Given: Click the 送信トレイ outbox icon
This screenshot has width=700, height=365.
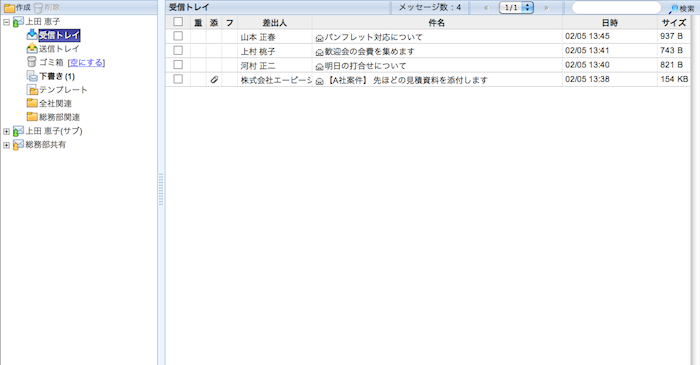Looking at the screenshot, I should (x=32, y=48).
